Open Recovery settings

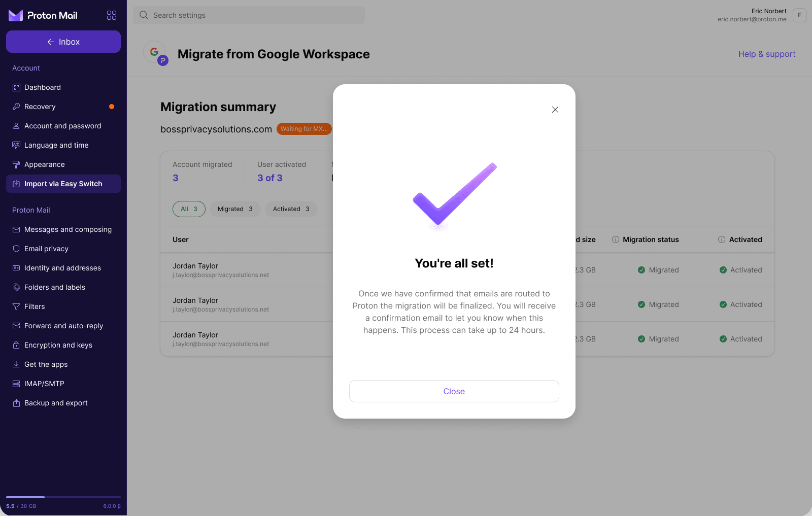pyautogui.click(x=63, y=107)
